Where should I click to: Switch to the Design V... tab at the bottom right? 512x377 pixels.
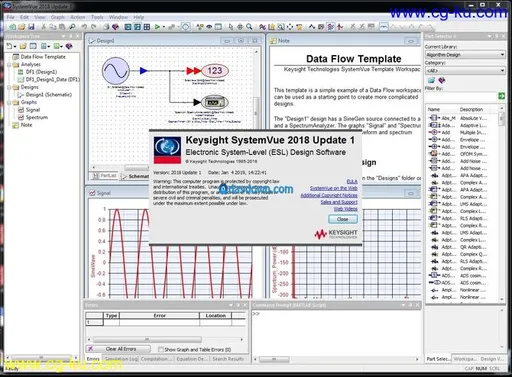[492, 359]
